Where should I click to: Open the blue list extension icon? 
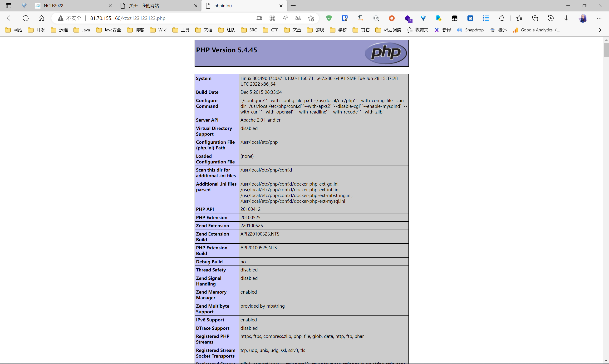tap(486, 18)
